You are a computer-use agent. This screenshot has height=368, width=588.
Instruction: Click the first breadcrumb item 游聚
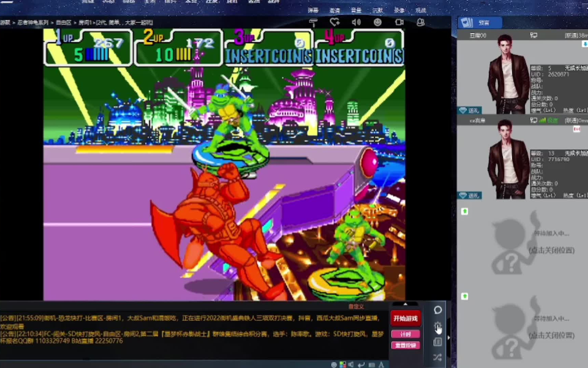click(x=5, y=22)
